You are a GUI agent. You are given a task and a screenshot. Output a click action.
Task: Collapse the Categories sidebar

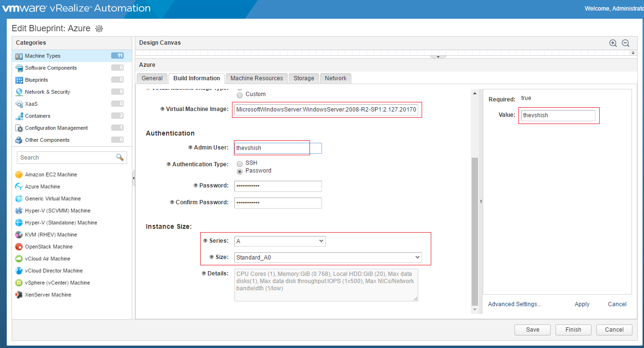coord(133,178)
